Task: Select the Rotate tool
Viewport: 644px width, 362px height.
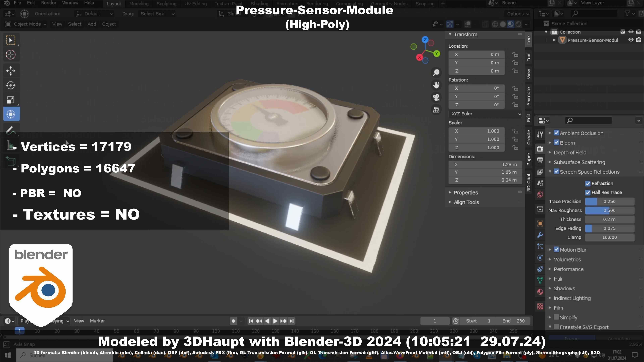Action: [11, 85]
